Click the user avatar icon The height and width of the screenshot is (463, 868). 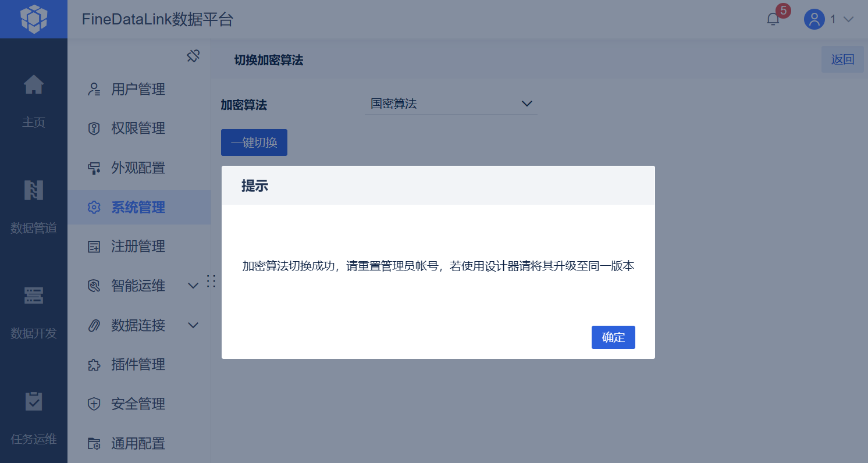(x=814, y=19)
